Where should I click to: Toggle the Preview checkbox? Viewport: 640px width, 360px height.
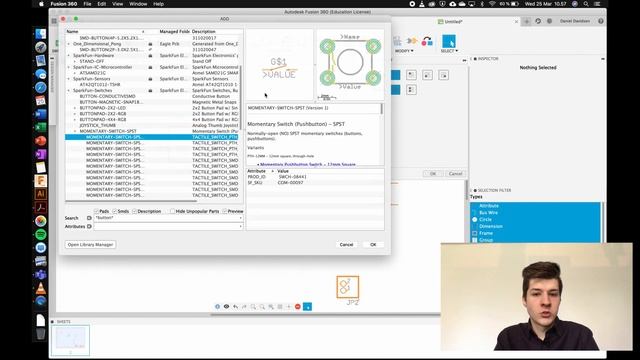[x=224, y=211]
